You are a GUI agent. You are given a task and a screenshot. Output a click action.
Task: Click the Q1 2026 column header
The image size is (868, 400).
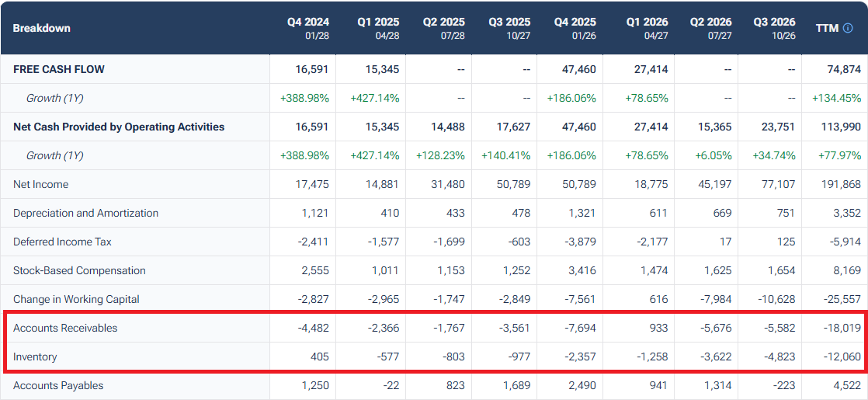(647, 28)
